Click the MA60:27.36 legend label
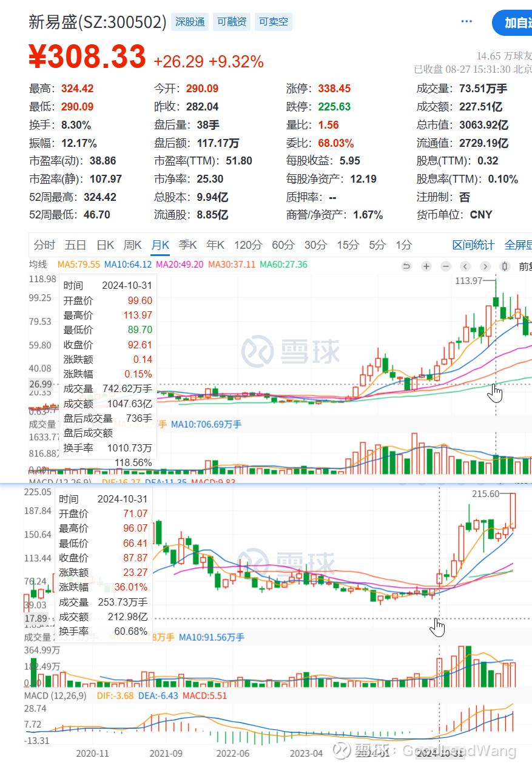Viewport: 532px width, 767px height. [284, 265]
